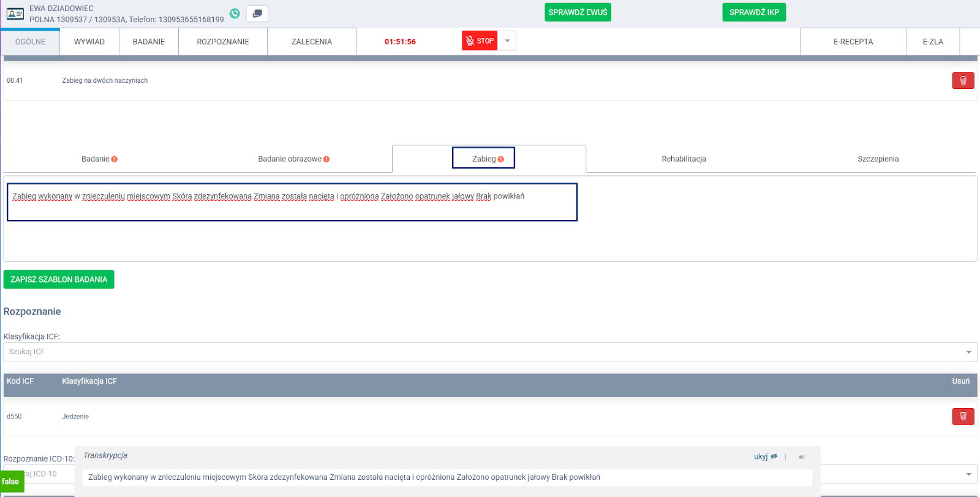Viewport: 980px width, 497px height.
Task: Delete the 00.41 procedure row
Action: point(963,80)
